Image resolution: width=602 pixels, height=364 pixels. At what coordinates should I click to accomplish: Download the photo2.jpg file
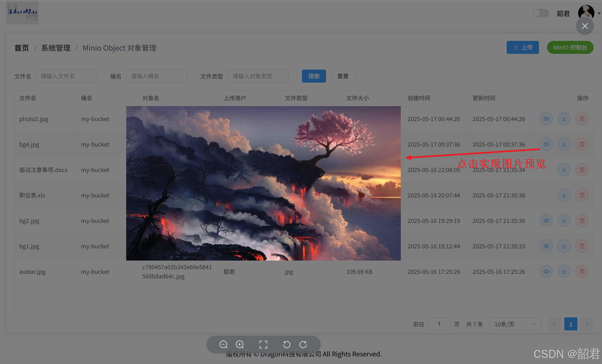(564, 119)
